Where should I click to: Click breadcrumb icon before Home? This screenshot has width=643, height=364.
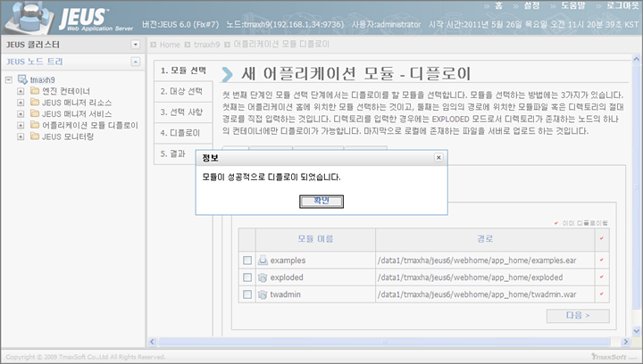pos(154,45)
